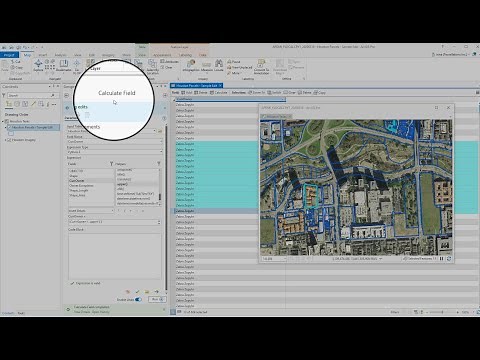
Task: Open the Input Table dropdown
Action: tap(154, 131)
